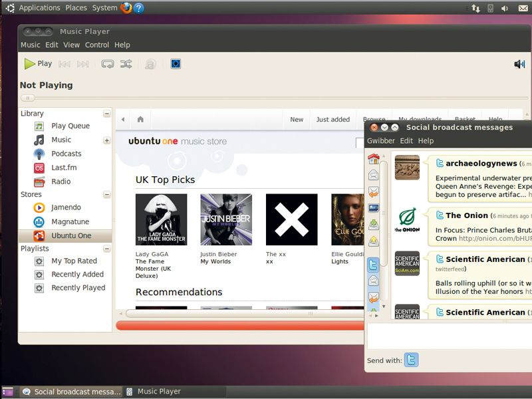The width and height of the screenshot is (532, 399).
Task: Go to music store home
Action: (140, 120)
